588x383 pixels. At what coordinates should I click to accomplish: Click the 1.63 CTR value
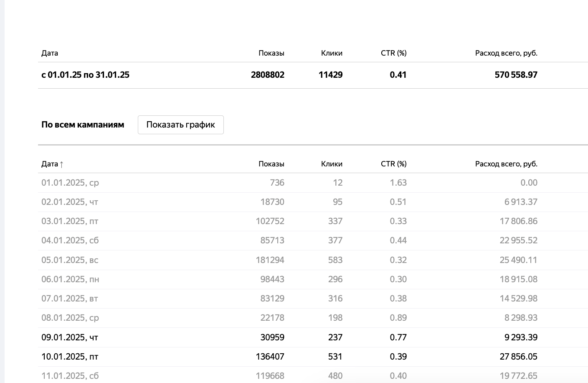tap(398, 183)
